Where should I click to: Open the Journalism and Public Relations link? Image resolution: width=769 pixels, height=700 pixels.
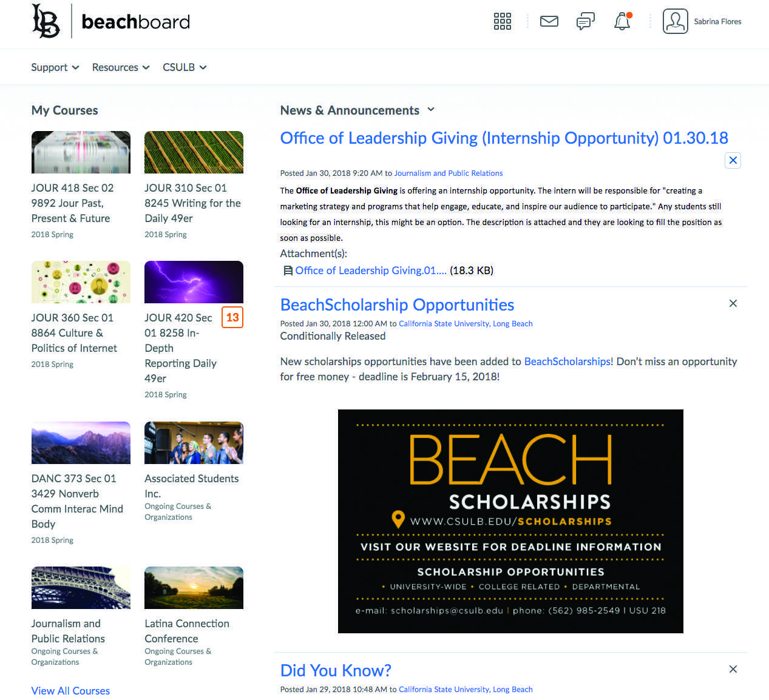448,173
